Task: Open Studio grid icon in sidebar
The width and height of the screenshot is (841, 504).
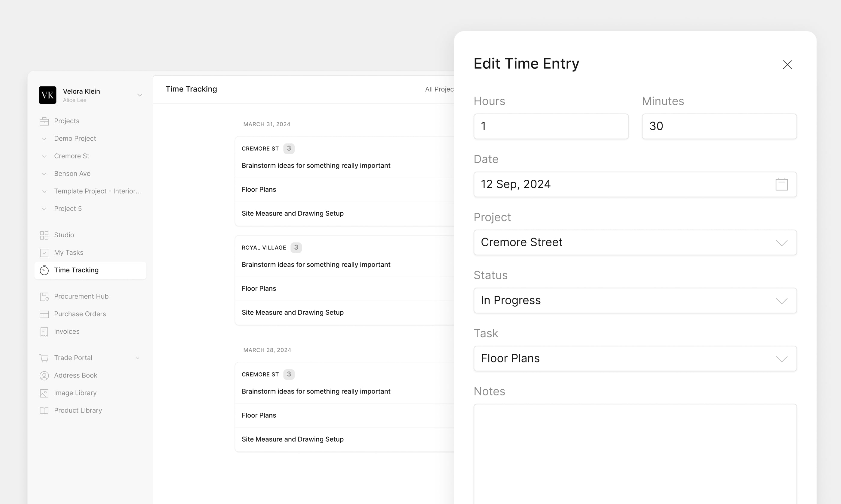Action: coord(44,235)
